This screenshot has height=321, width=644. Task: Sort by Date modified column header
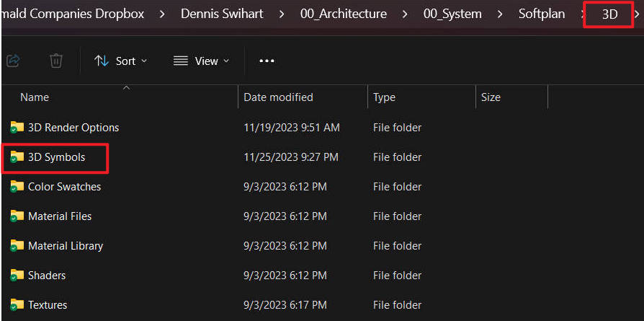point(278,97)
